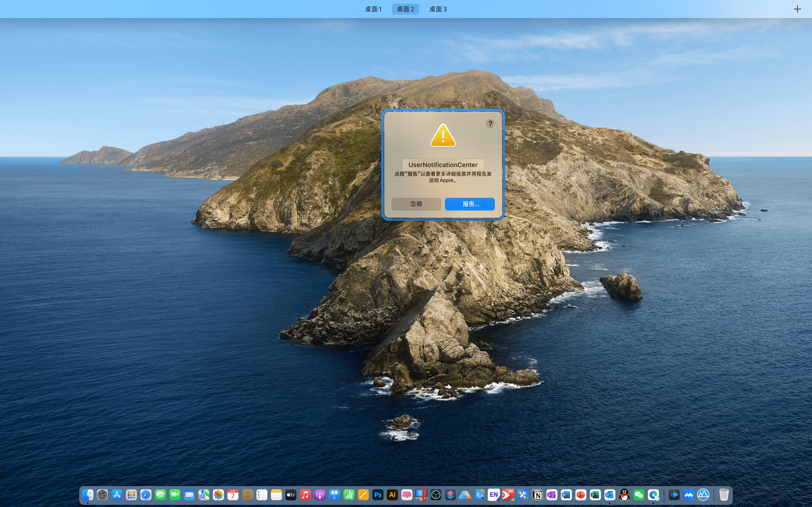The width and height of the screenshot is (812, 507).
Task: Open Notion from the Dock
Action: point(537,495)
